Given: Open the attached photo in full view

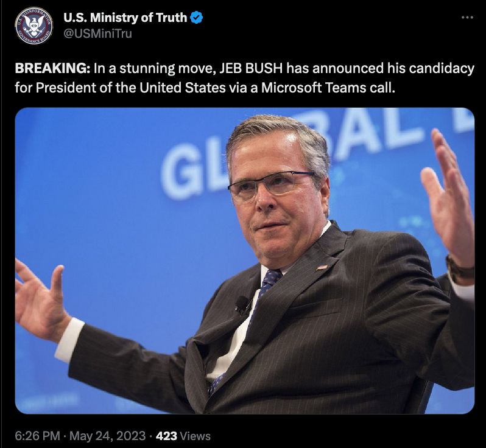Looking at the screenshot, I should click(245, 261).
